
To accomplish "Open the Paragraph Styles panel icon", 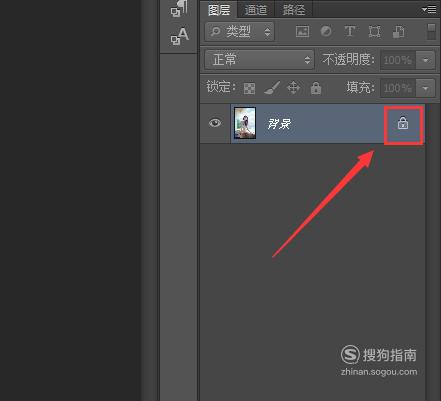I will click(179, 9).
